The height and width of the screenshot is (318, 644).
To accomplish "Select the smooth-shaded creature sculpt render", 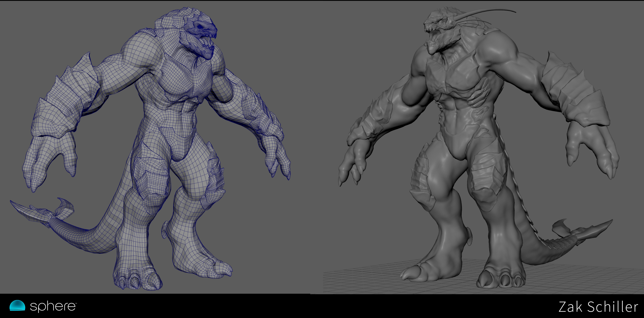I will 479,147.
